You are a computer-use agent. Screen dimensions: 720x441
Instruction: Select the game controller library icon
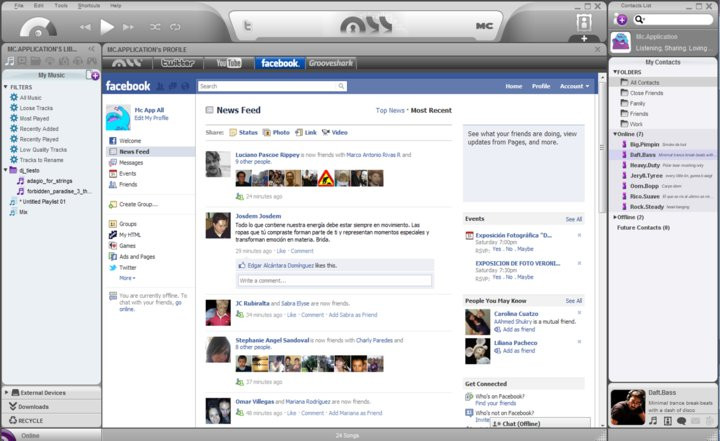92,61
